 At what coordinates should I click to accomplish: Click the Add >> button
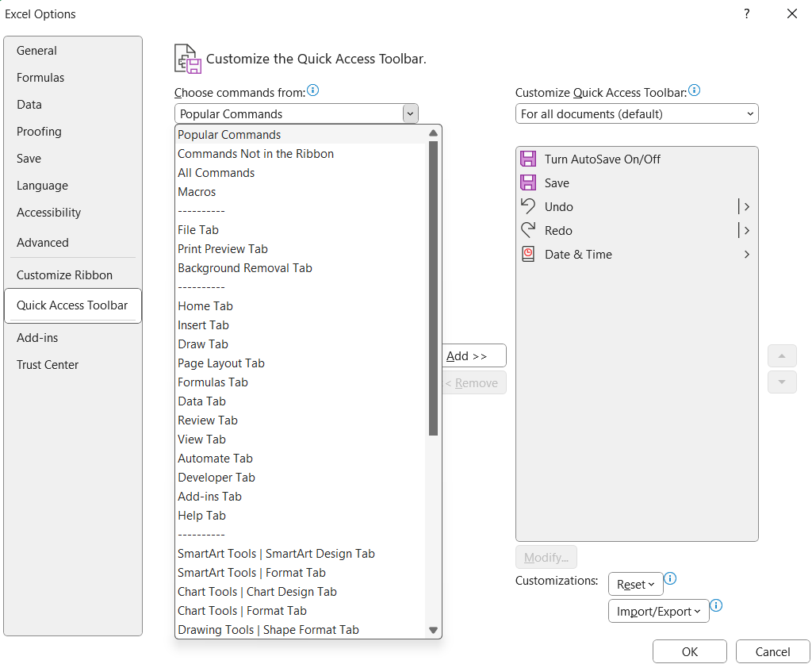(474, 355)
